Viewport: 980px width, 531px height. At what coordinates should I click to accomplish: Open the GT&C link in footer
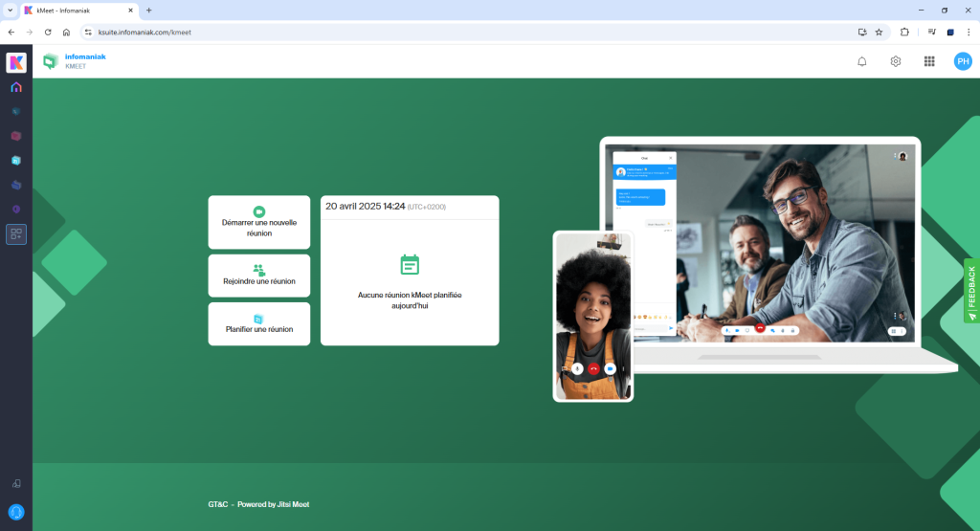pyautogui.click(x=218, y=504)
